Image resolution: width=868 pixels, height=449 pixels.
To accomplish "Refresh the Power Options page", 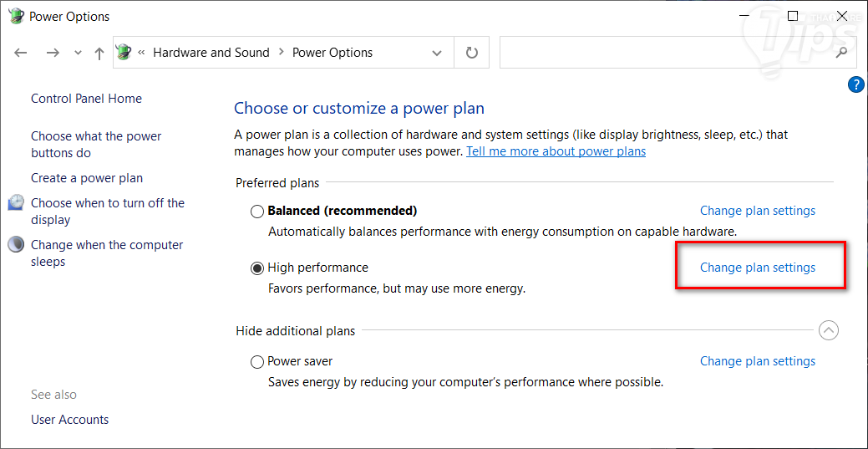I will point(471,53).
